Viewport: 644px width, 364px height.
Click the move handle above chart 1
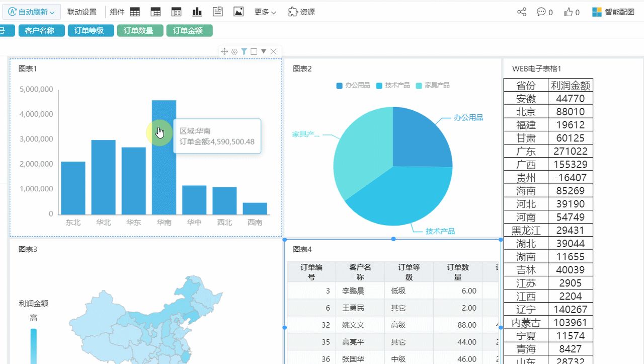tap(224, 51)
